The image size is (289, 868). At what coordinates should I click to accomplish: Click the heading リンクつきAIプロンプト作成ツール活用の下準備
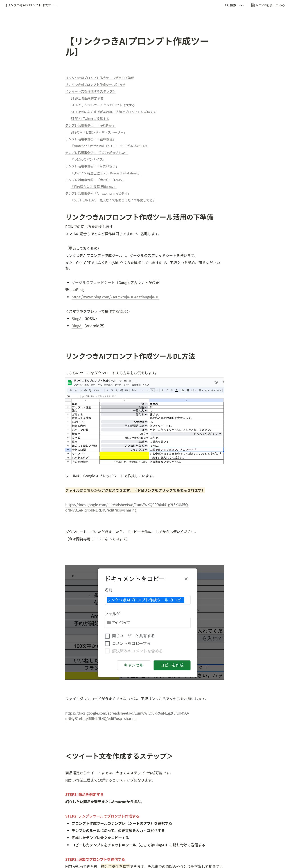(x=139, y=217)
